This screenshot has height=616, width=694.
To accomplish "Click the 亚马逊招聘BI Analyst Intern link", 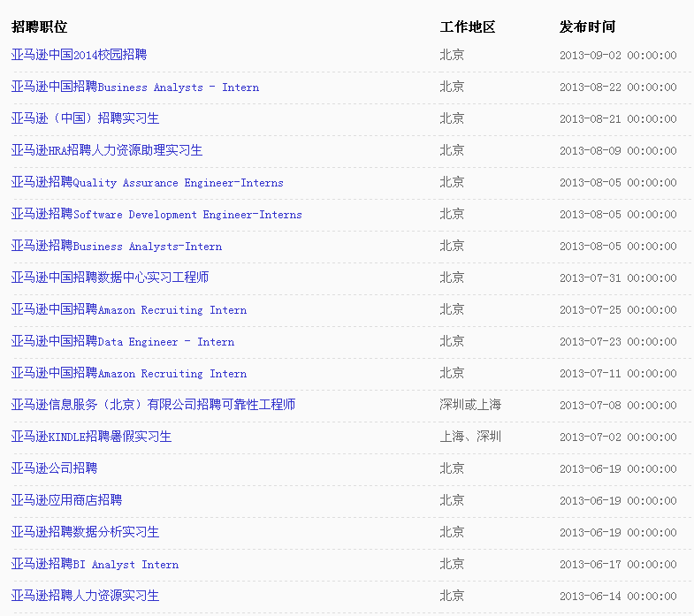I will click(95, 564).
